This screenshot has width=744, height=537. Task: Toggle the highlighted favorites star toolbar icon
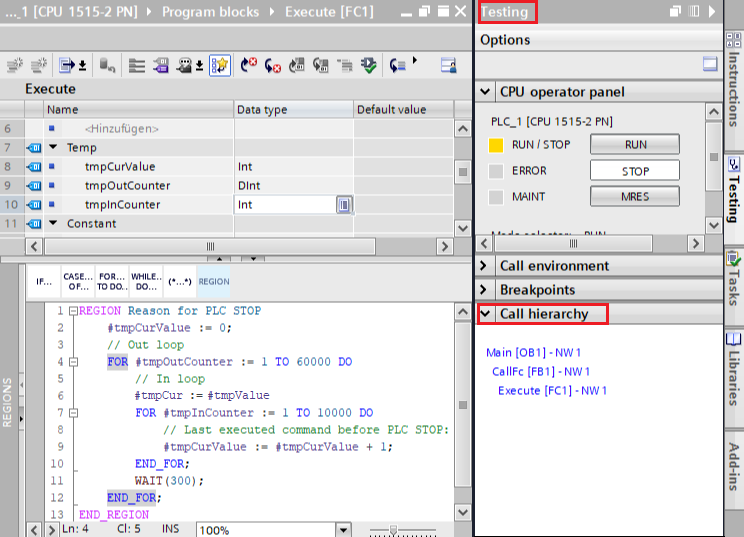(x=220, y=65)
